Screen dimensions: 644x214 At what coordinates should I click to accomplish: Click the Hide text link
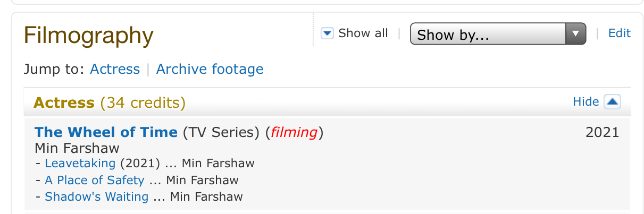(x=586, y=102)
